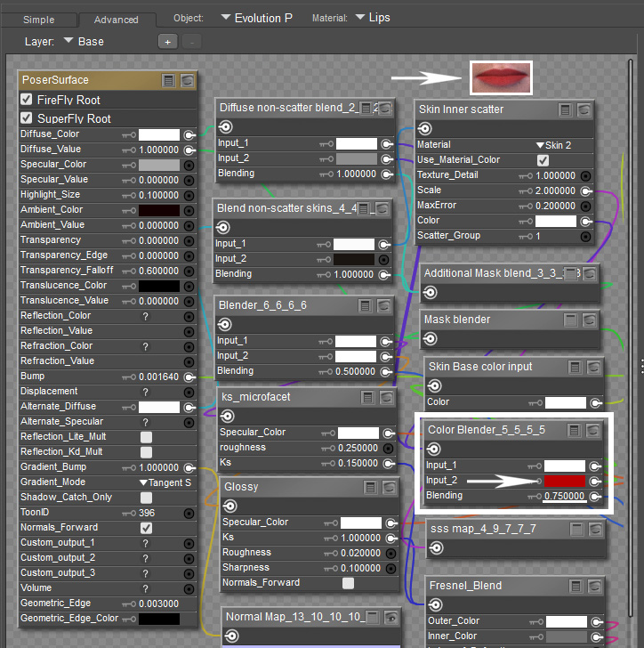The width and height of the screenshot is (644, 648).
Task: Open the Material dropdown showing Lips
Action: coord(373,18)
